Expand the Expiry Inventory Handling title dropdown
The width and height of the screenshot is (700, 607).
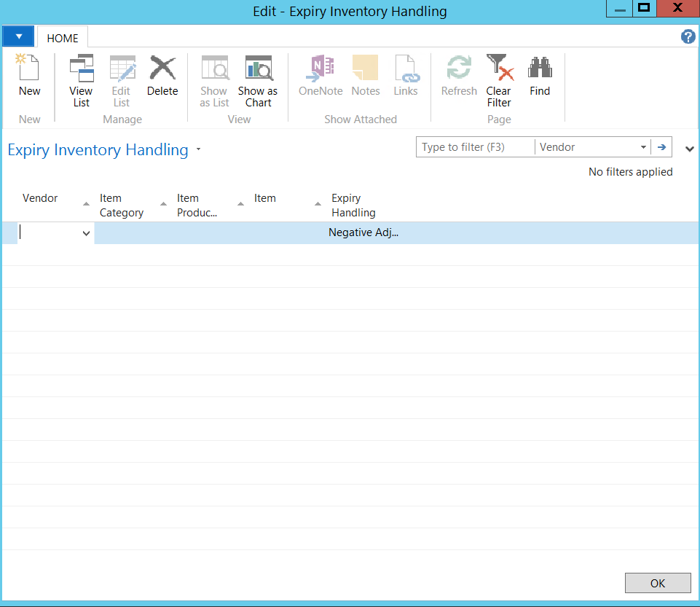[198, 151]
